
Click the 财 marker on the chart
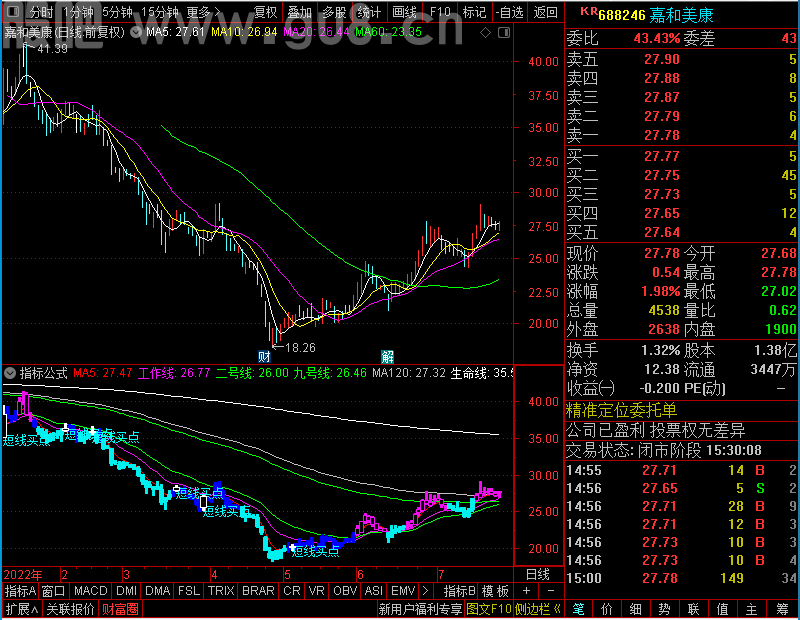[x=264, y=356]
